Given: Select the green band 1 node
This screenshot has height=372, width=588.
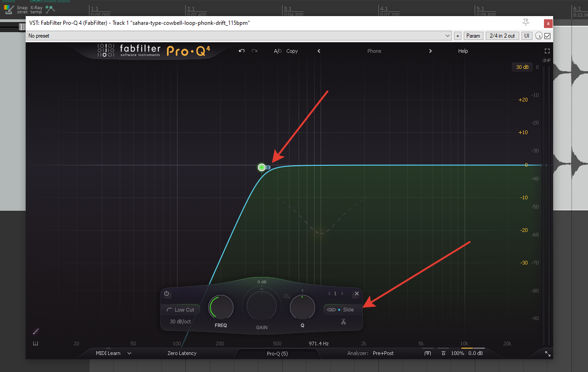Looking at the screenshot, I should (x=262, y=167).
